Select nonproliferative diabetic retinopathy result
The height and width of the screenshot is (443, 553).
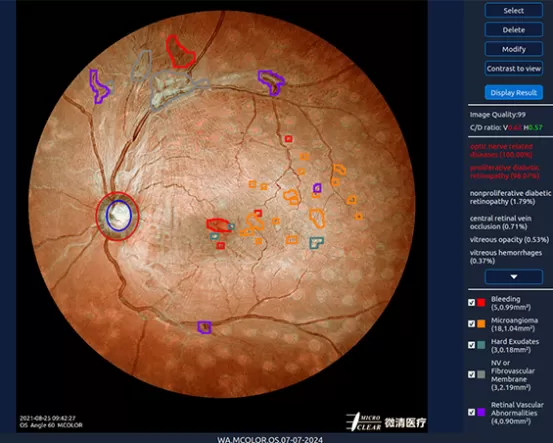[x=510, y=198]
